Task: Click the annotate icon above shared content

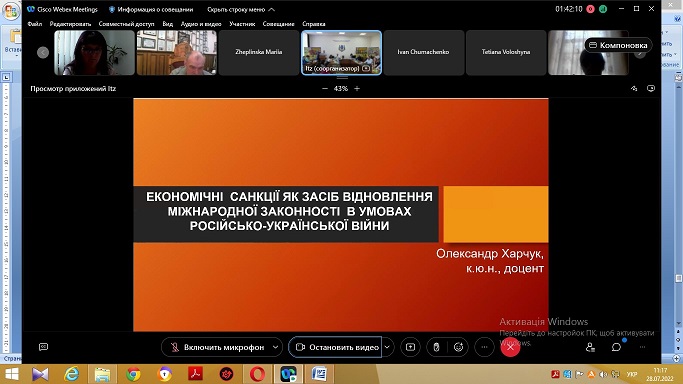Action: [634, 88]
